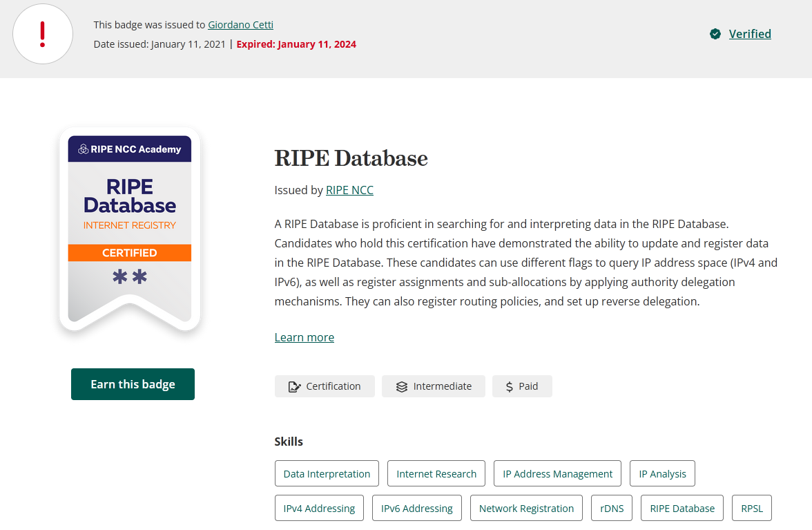Viewport: 812px width, 530px height.
Task: Click the RIPE Database badge image
Action: point(130,229)
